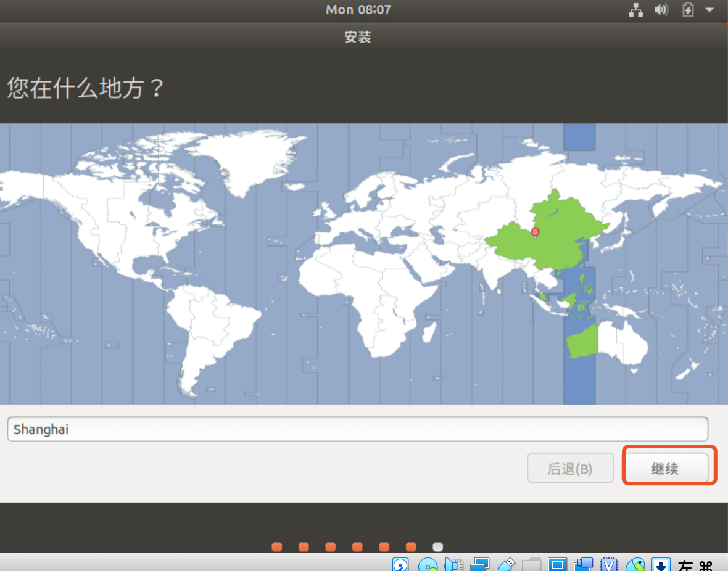Click the VirtualBox video capture icon
728x571 pixels.
click(x=583, y=564)
